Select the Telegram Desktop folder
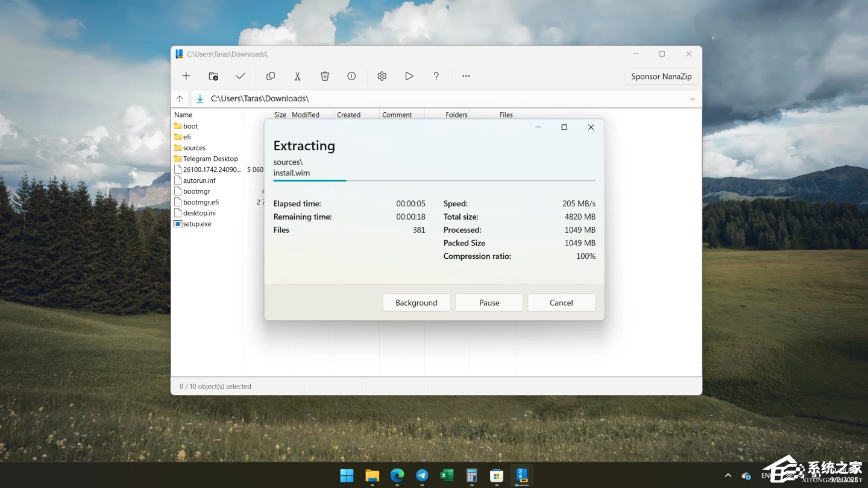 click(x=210, y=159)
